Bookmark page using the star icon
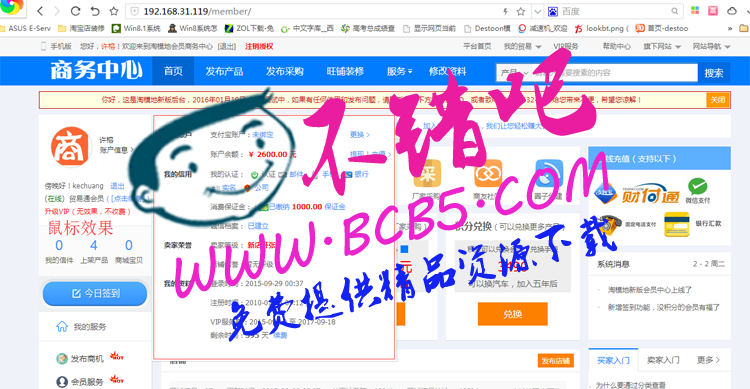Screen dimensions: 750x389 [x=114, y=11]
